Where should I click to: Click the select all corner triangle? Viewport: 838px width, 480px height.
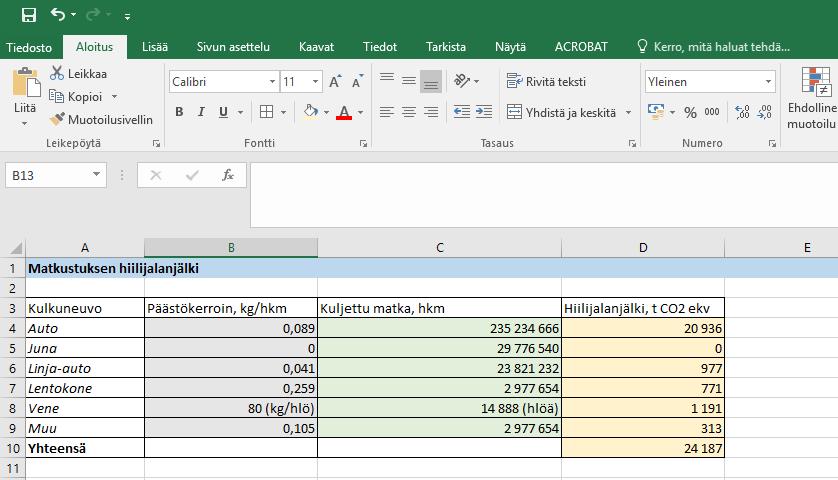tap(16, 248)
